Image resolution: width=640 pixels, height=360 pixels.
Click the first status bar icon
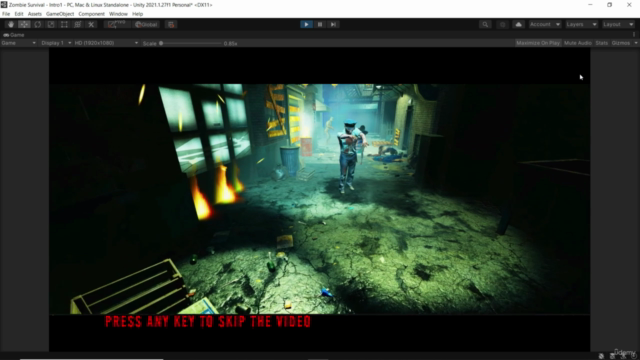(x=601, y=356)
